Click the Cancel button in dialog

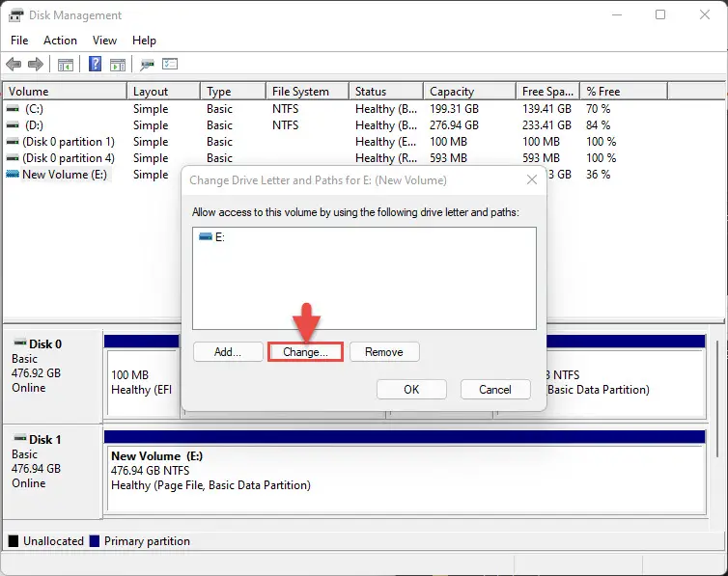(x=495, y=390)
